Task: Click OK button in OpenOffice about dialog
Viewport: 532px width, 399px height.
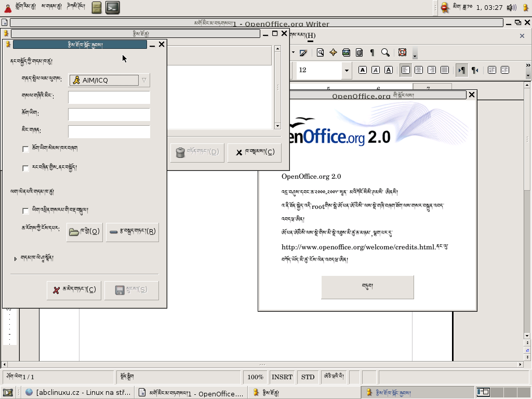Action: pyautogui.click(x=367, y=287)
